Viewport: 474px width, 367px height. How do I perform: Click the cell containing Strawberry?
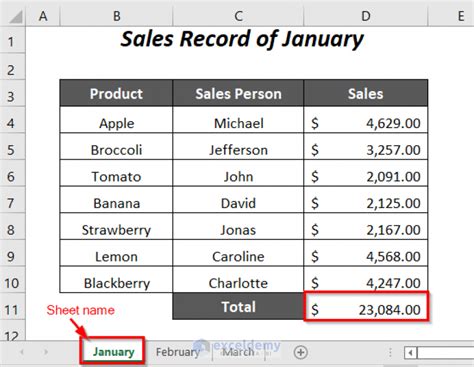[116, 227]
